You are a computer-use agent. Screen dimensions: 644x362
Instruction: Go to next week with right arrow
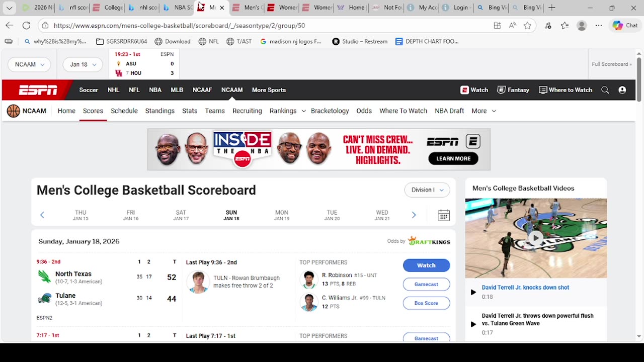pyautogui.click(x=414, y=215)
